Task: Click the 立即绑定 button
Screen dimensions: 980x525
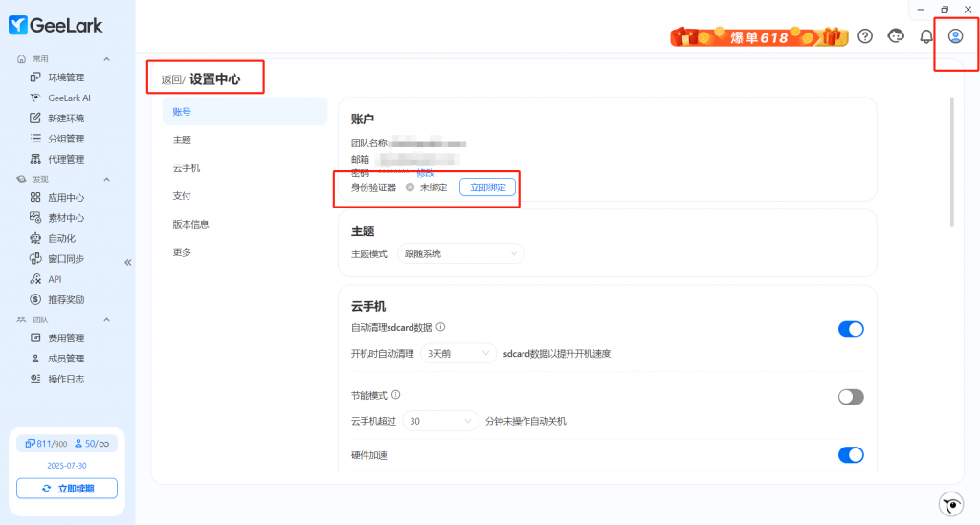Action: click(487, 187)
